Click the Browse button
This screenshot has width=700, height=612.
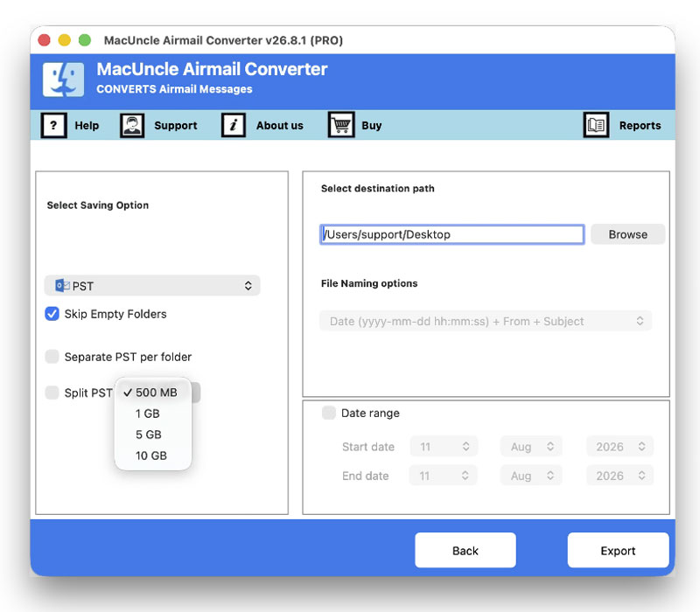tap(627, 234)
